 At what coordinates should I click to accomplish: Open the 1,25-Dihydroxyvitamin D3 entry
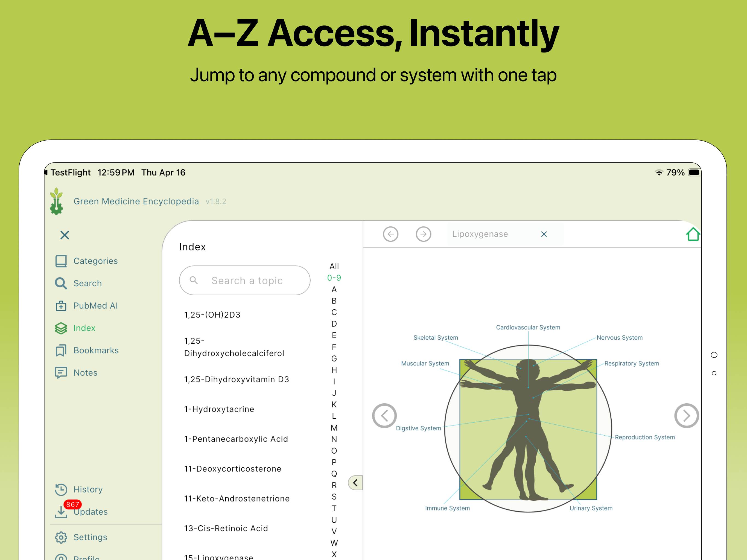pyautogui.click(x=237, y=379)
